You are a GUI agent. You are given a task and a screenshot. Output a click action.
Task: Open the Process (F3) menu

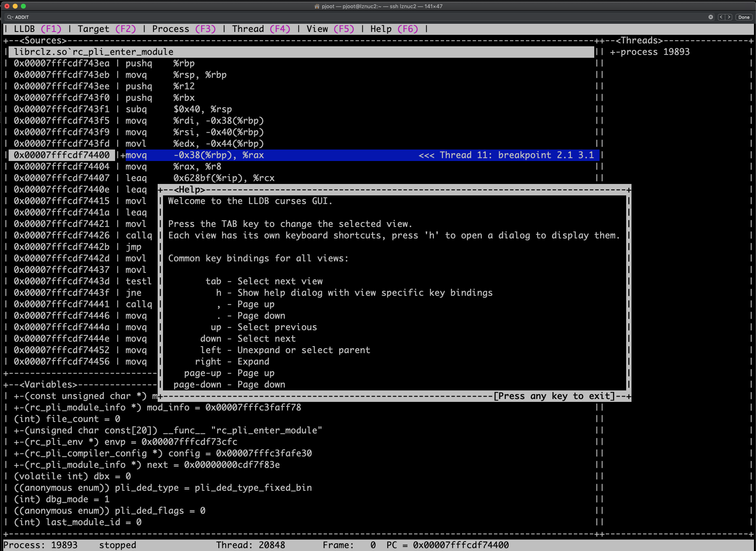point(184,29)
